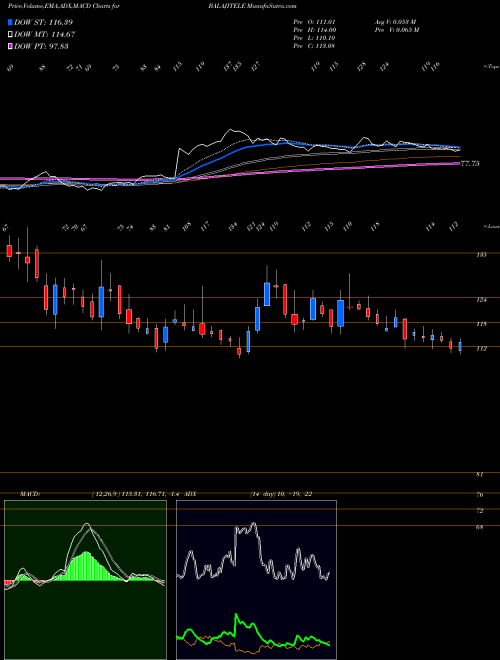This screenshot has width=500, height=660.
Task: Click the Pre L: 110.10 value
Action: tap(314, 38)
